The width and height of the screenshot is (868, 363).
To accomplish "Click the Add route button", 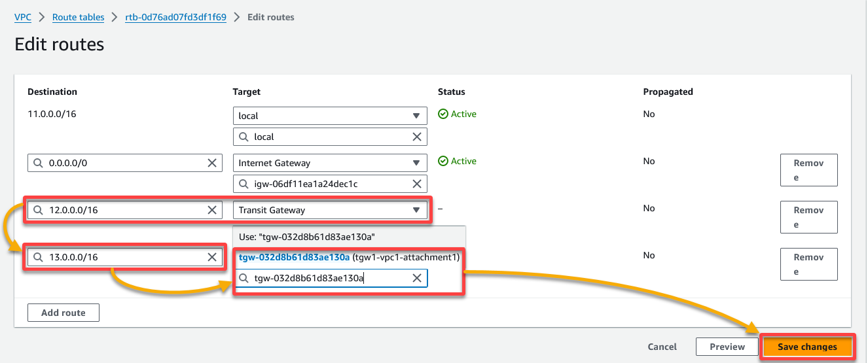I will coord(63,313).
